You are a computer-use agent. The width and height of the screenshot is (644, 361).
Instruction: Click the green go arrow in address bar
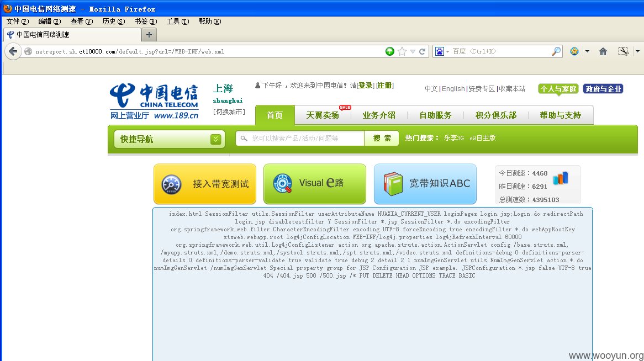390,51
